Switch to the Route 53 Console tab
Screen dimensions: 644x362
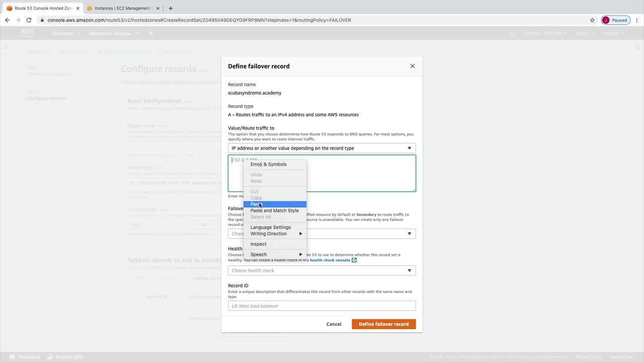point(42,8)
